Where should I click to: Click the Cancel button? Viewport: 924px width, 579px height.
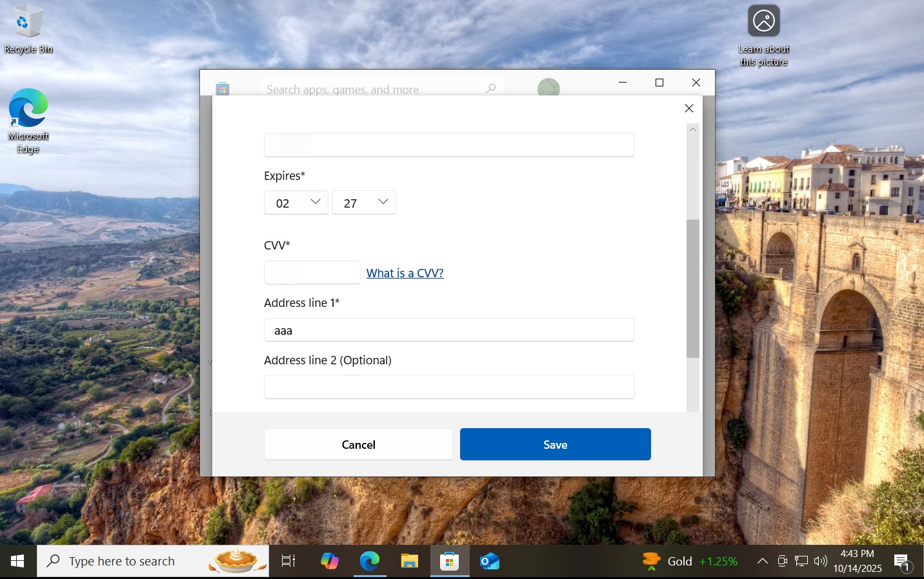(358, 444)
